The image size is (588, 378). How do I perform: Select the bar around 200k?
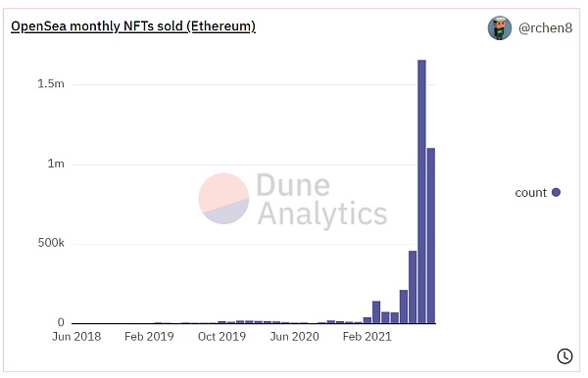tap(404, 307)
